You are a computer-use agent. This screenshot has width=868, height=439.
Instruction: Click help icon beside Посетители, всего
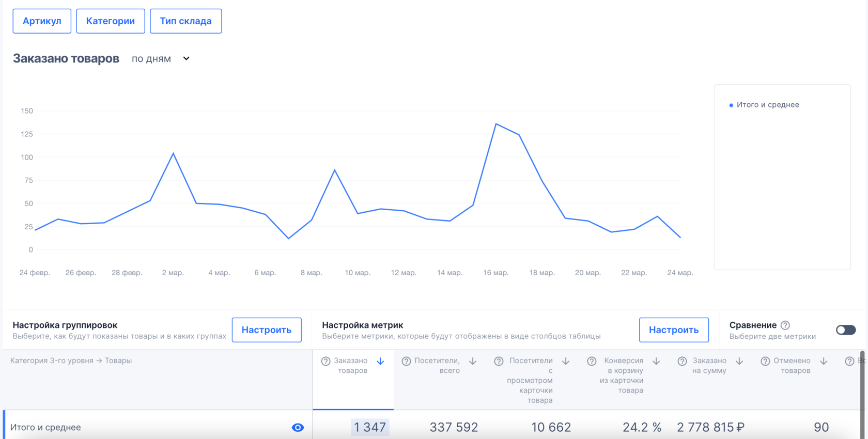(x=406, y=361)
